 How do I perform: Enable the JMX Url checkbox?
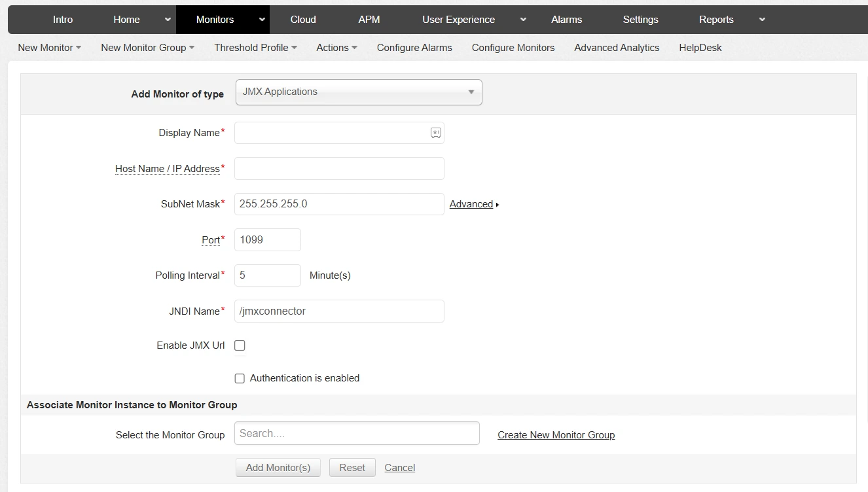[240, 345]
